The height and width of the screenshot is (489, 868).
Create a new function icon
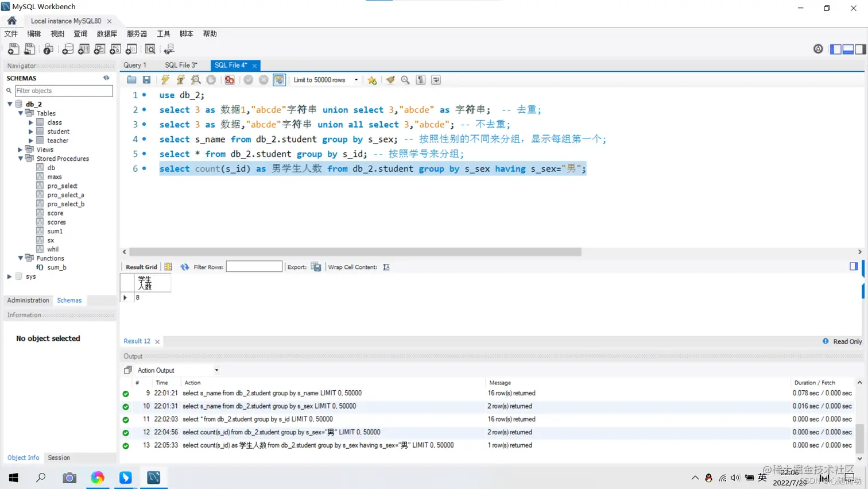click(x=131, y=49)
